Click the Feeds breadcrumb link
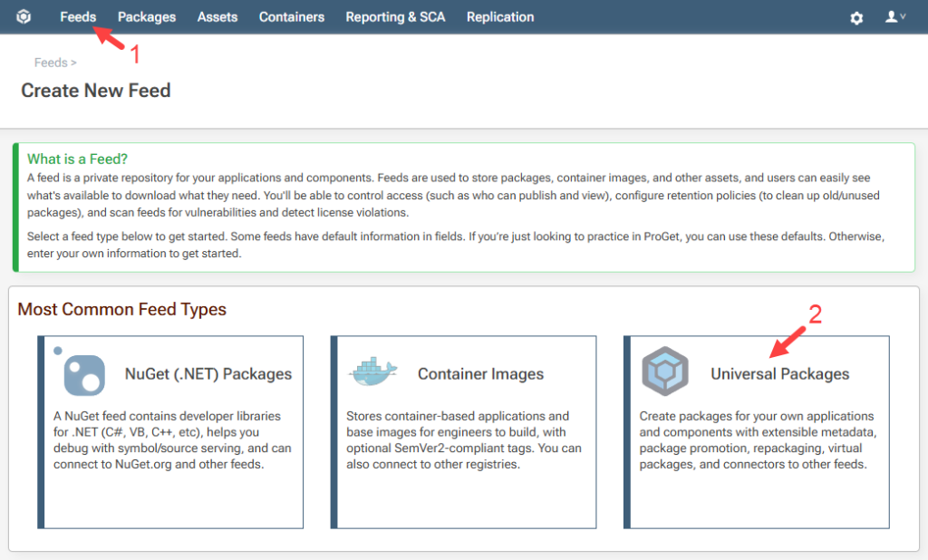The width and height of the screenshot is (928, 560). point(51,63)
